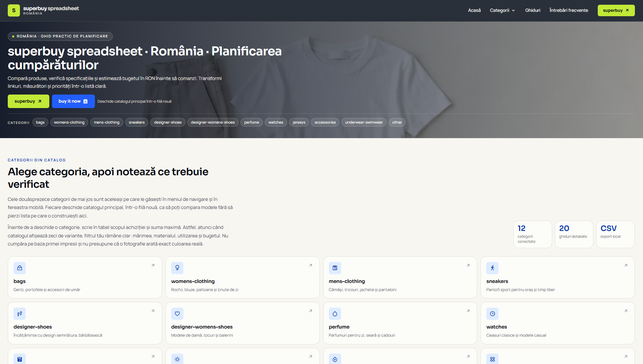Open arrow on the watches card
Viewport: 643px width, 364px height.
(x=626, y=311)
